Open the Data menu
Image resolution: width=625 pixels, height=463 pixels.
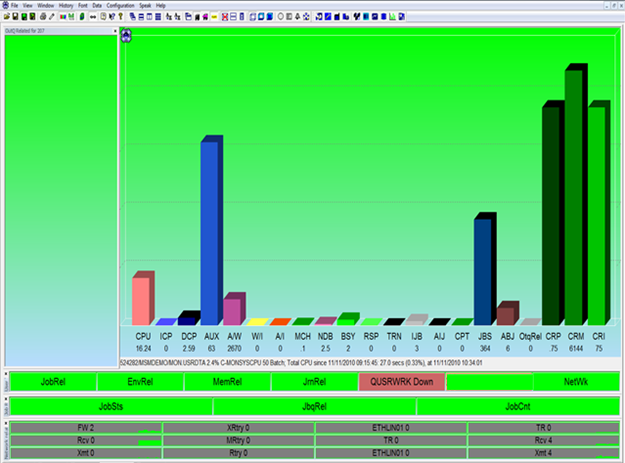point(97,5)
